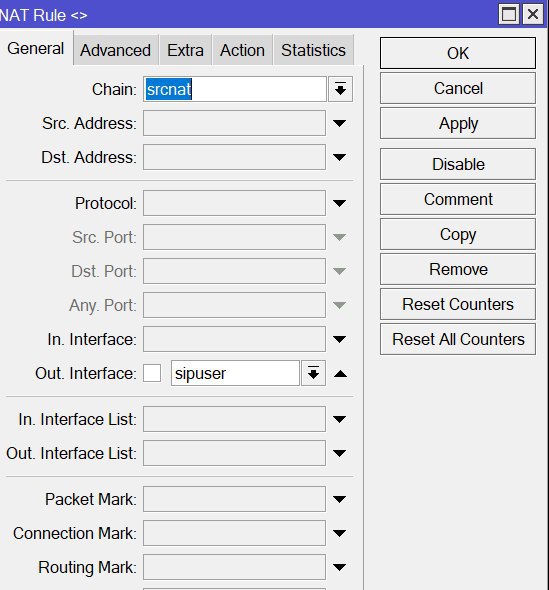Disable this NAT rule
Viewport: 549px width, 590px height.
pos(458,164)
